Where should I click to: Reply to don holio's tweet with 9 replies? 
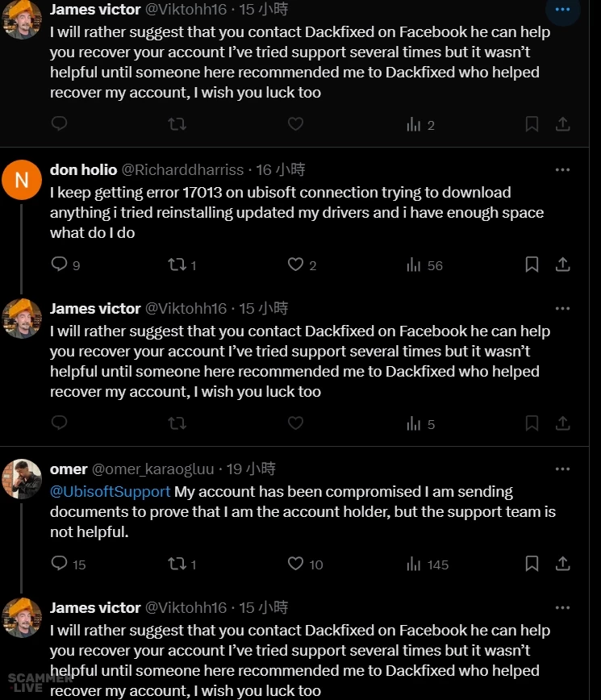coord(60,265)
